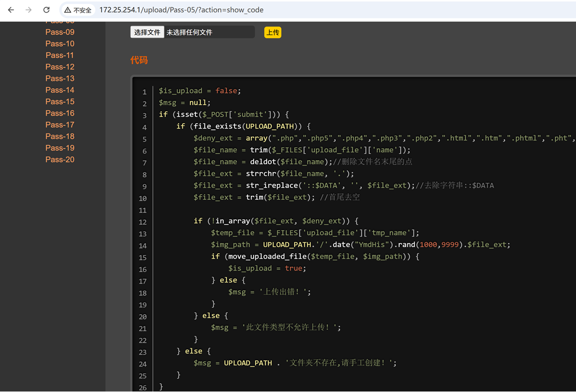Reload the current page
The width and height of the screenshot is (576, 392).
click(x=46, y=10)
